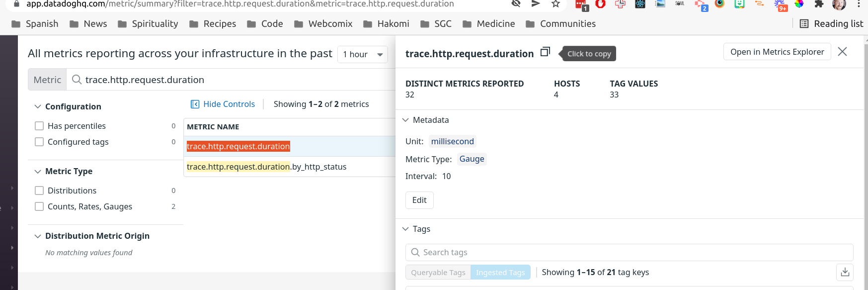Open the Metric filter type selector

click(x=47, y=80)
